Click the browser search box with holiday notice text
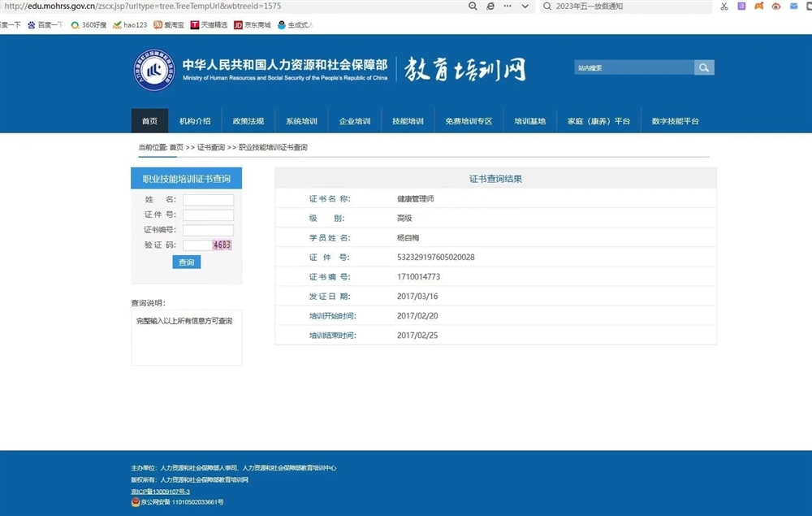This screenshot has width=812, height=516. [x=624, y=7]
